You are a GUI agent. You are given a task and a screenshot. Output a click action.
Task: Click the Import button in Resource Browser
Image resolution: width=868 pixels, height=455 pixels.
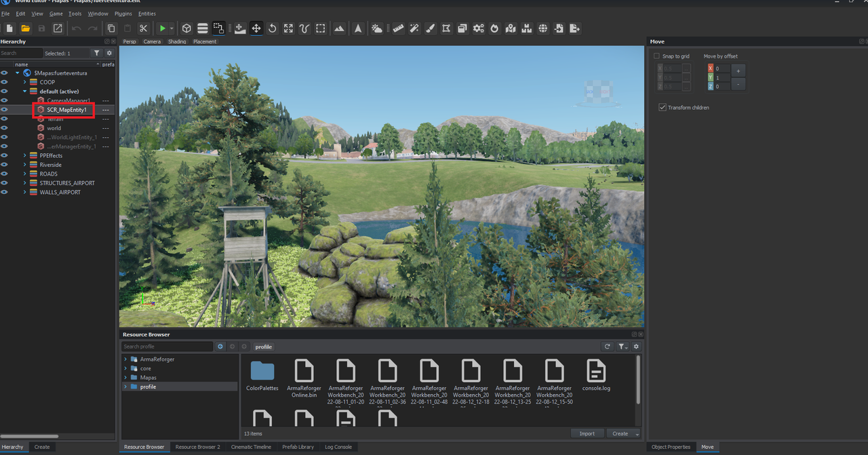587,434
